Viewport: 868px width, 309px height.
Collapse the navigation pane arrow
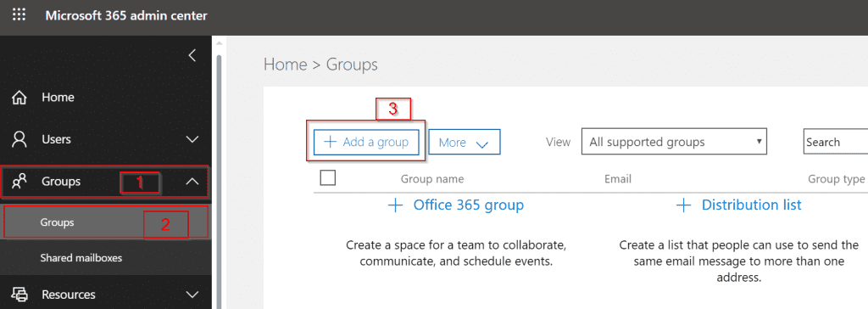click(x=192, y=55)
